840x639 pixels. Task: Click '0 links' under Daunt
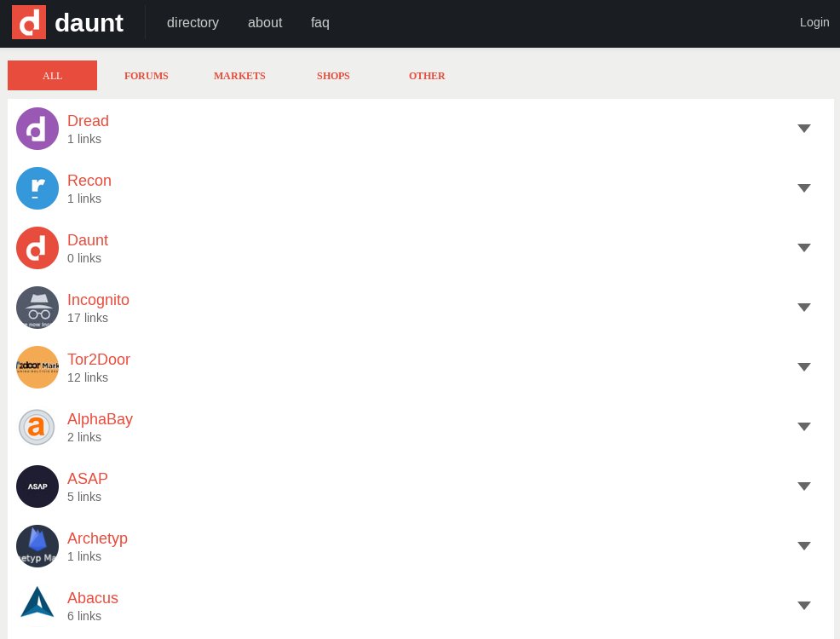coord(84,258)
